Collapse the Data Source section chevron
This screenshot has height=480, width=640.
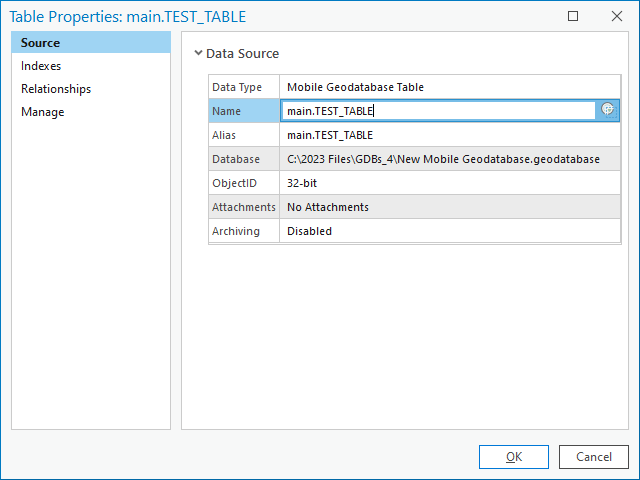pos(198,54)
